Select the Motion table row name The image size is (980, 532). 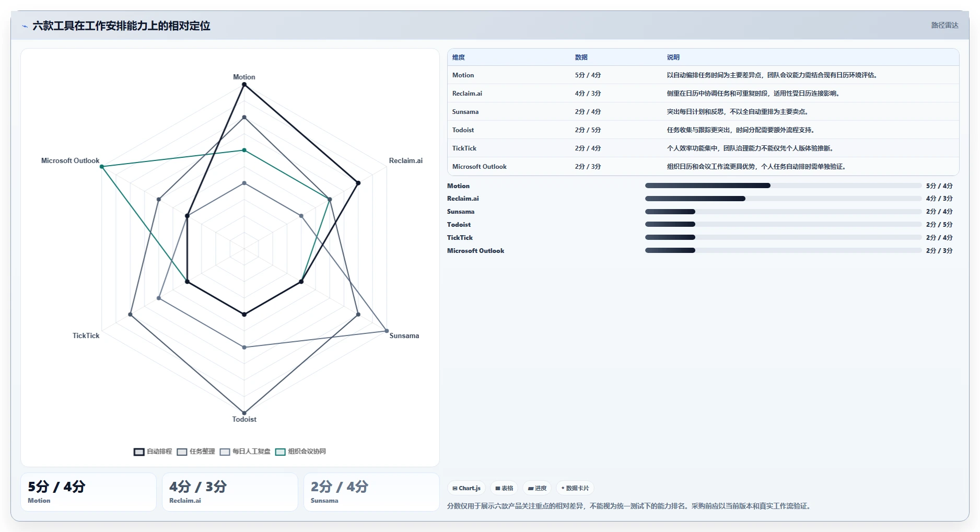[x=463, y=75]
